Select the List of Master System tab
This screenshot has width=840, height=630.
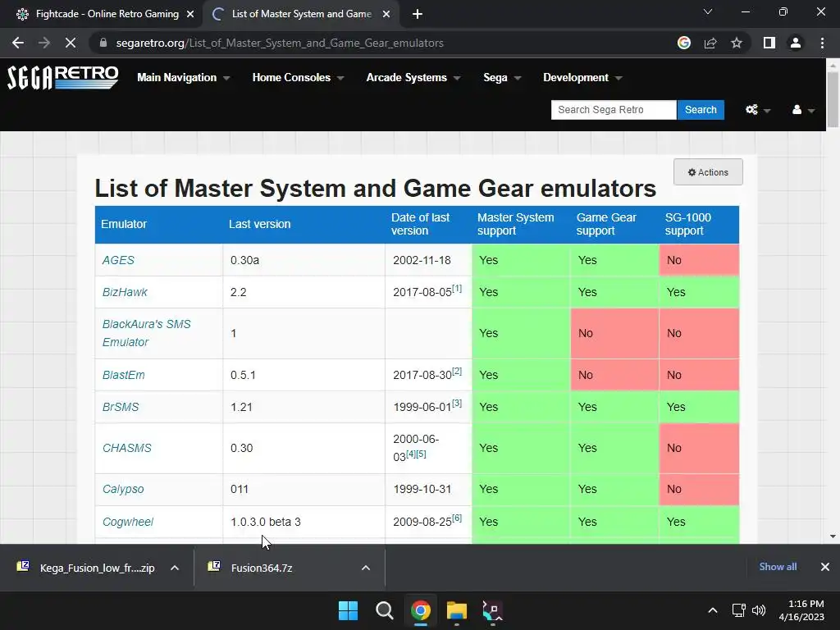coord(300,14)
